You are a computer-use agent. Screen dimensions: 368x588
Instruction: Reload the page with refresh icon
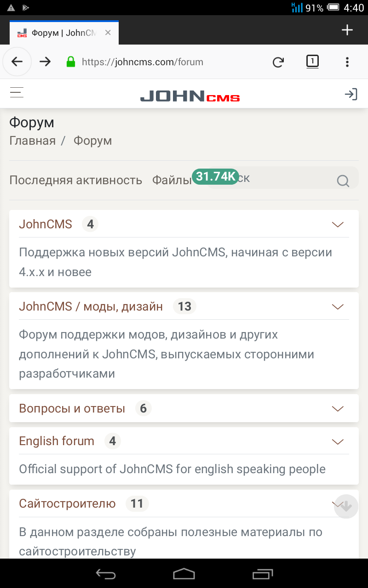[x=278, y=62]
